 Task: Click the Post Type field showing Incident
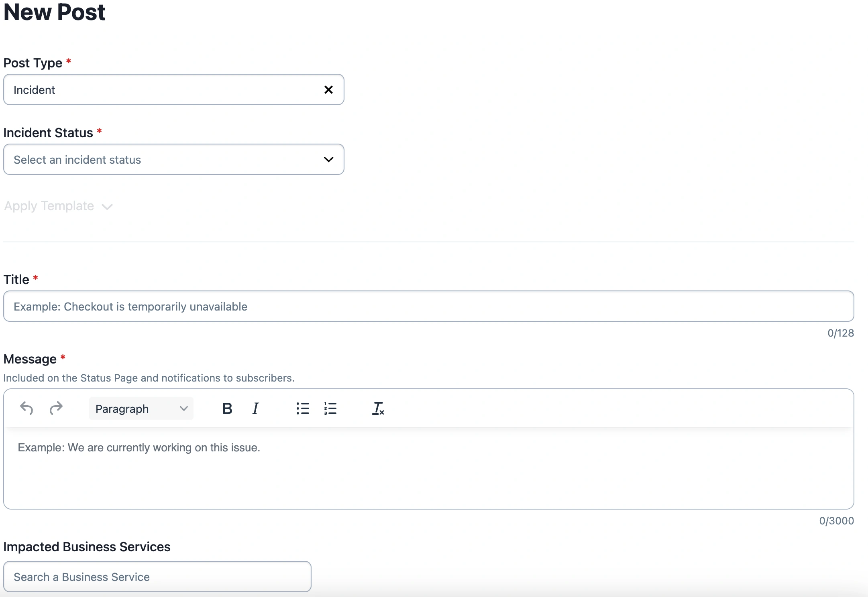tap(161, 90)
